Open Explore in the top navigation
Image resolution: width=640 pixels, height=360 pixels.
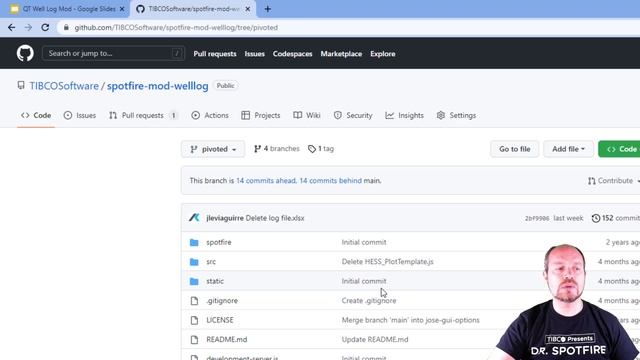click(x=382, y=54)
